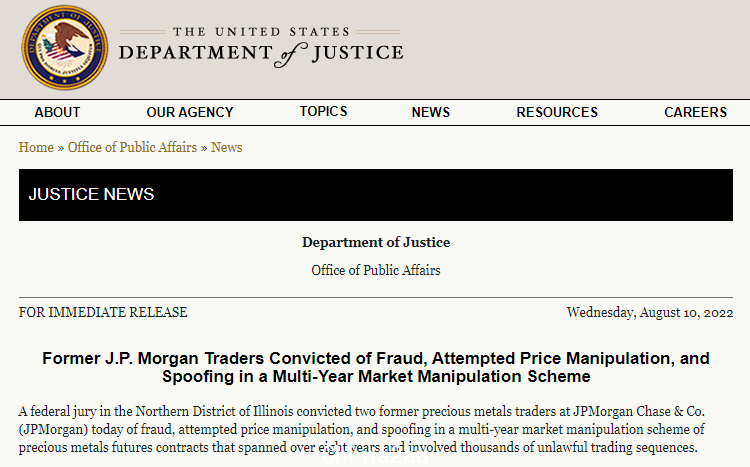Click the Department of Justice subheading
Viewport: 750px width, 467px height.
tap(376, 242)
